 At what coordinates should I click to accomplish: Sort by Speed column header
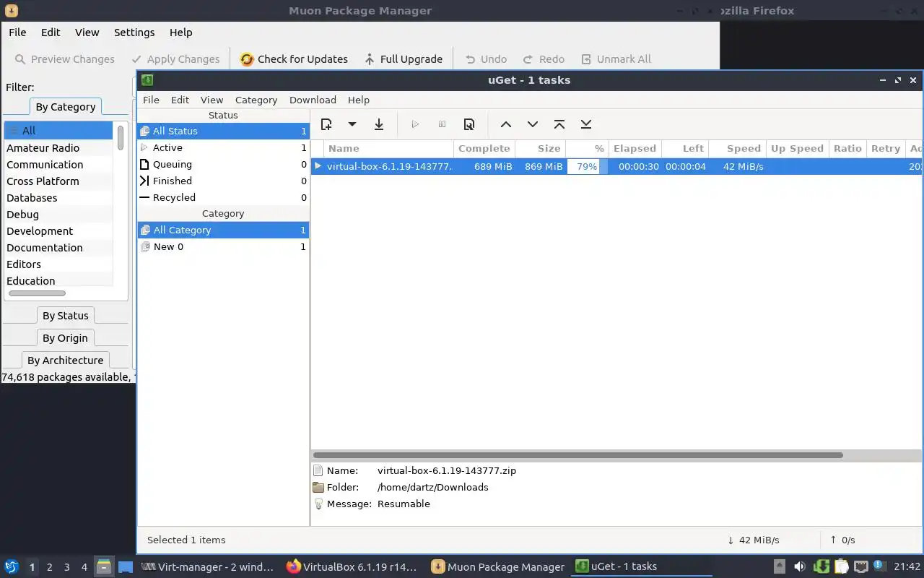click(x=737, y=148)
